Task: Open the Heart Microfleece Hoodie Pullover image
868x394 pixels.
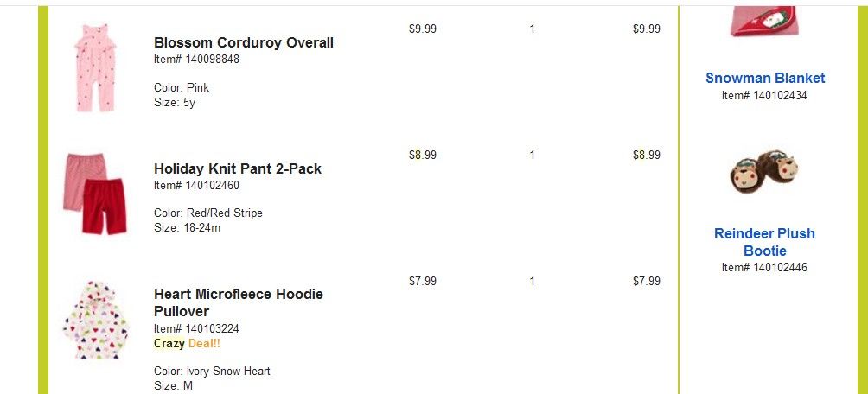Action: pyautogui.click(x=95, y=321)
